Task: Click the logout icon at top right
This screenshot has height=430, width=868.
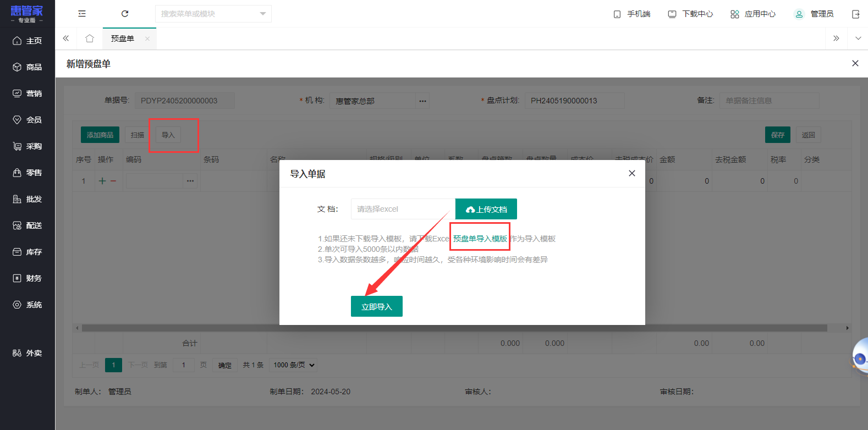Action: coord(855,14)
